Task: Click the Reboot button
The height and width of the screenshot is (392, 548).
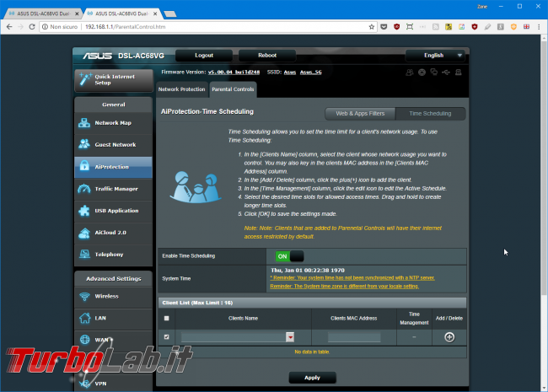Action: [x=267, y=56]
